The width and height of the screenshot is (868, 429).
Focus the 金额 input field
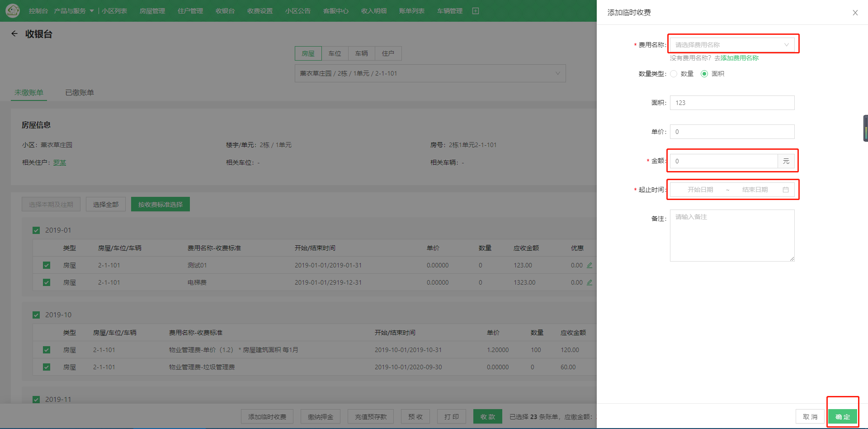tap(724, 161)
